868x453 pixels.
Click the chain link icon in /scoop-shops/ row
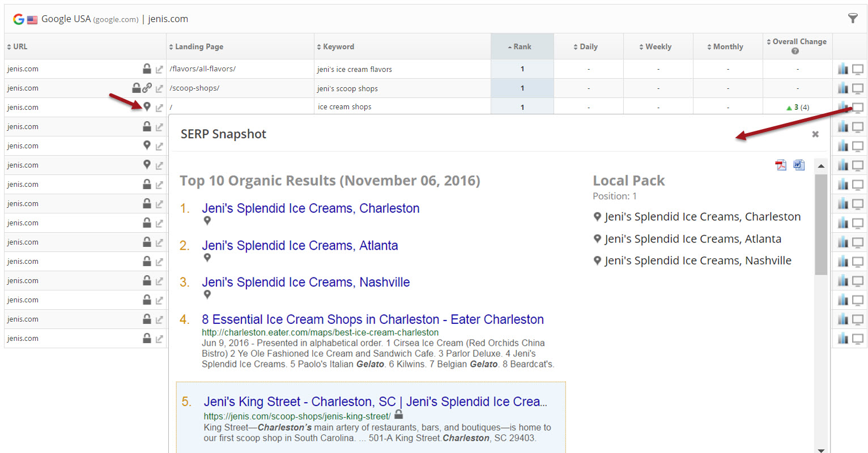(x=147, y=88)
